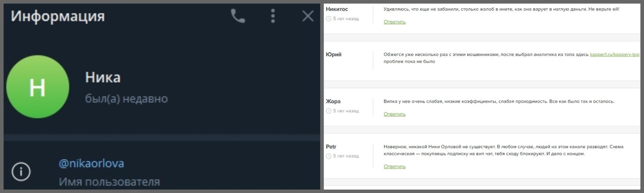Open the three-dot more options menu
The width and height of the screenshot is (644, 193).
(273, 16)
